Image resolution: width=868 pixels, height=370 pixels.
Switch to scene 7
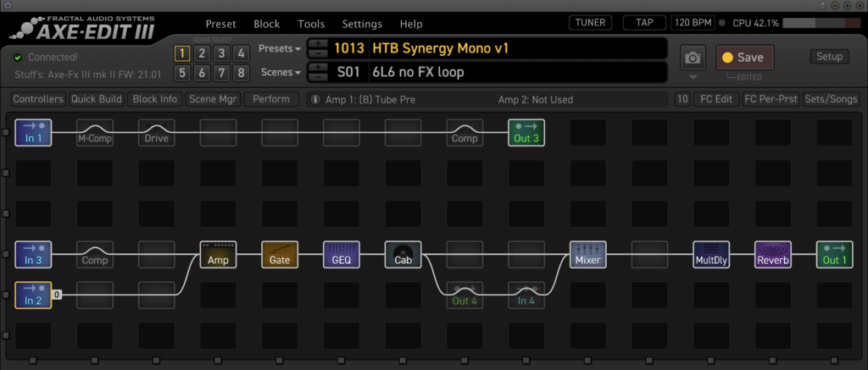pos(221,73)
